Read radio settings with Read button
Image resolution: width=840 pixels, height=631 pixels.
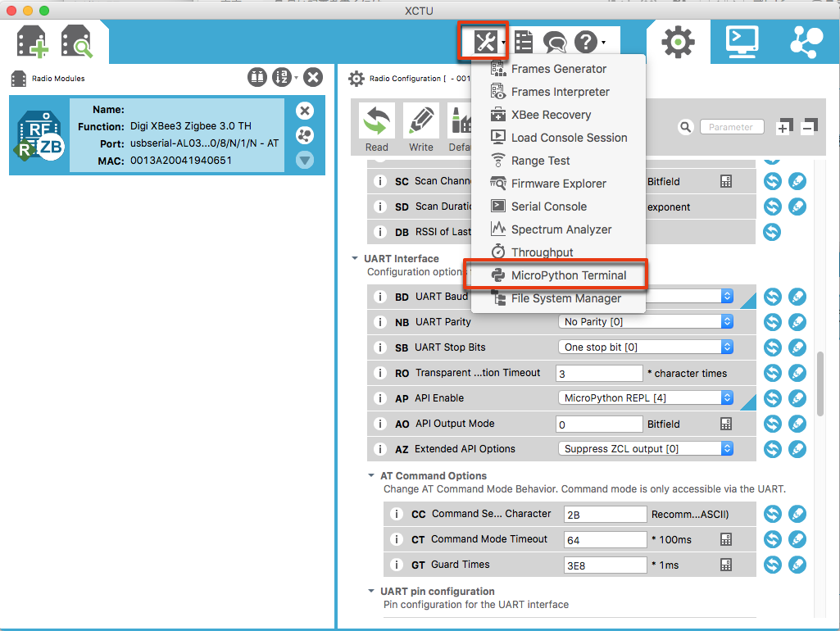(377, 128)
